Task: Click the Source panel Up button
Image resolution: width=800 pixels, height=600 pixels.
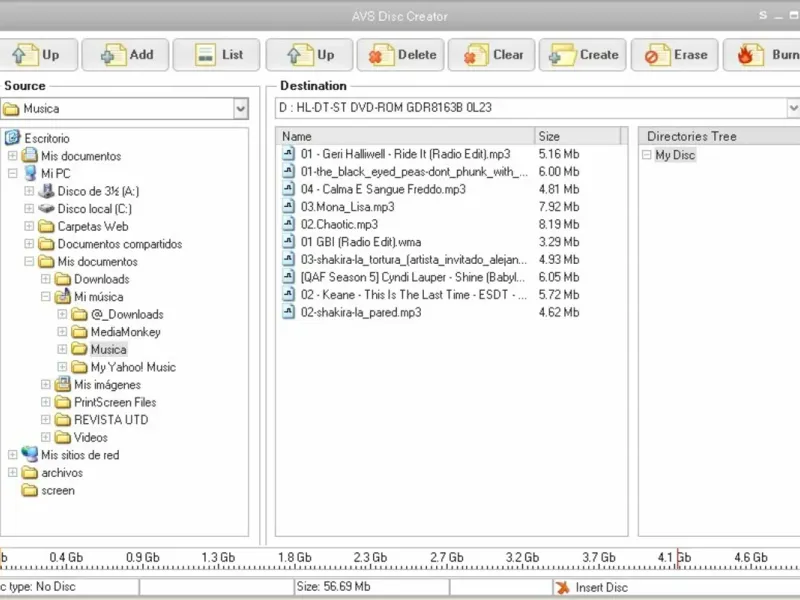Action: click(38, 55)
